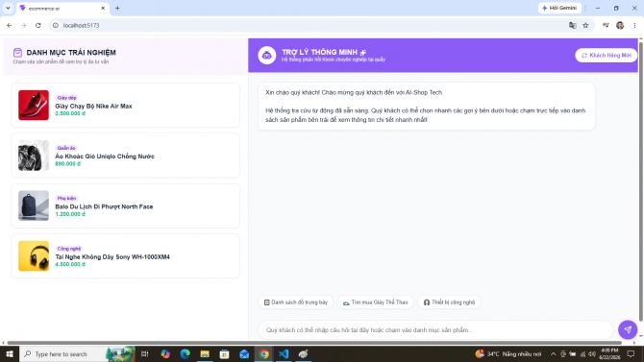Screen dimensions: 644x362
Task: Expand the tab search dropdown arrow
Action: pyautogui.click(x=8, y=8)
